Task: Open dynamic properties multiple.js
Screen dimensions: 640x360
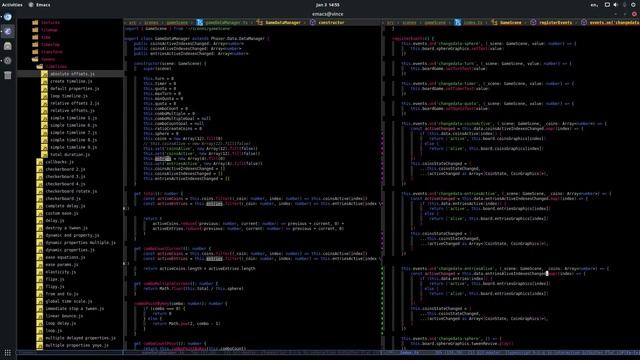Action: coord(80,243)
